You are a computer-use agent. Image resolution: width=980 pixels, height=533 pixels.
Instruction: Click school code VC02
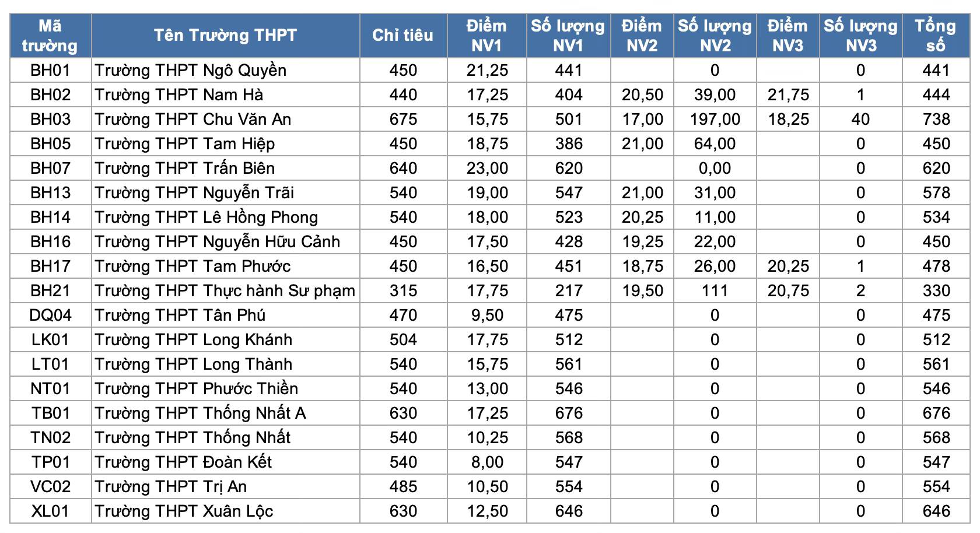click(x=50, y=487)
